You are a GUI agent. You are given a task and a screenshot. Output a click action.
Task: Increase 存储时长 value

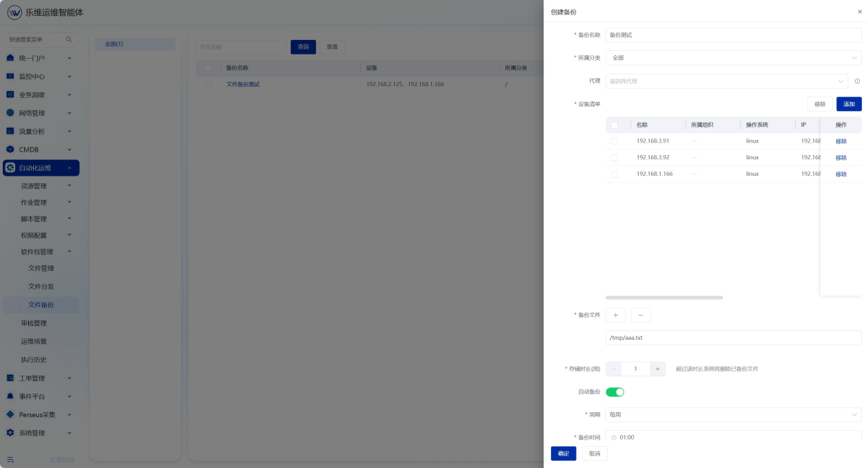pyautogui.click(x=658, y=369)
